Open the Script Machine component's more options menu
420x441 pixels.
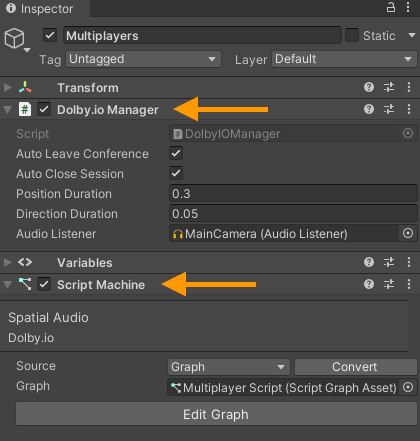tap(409, 284)
